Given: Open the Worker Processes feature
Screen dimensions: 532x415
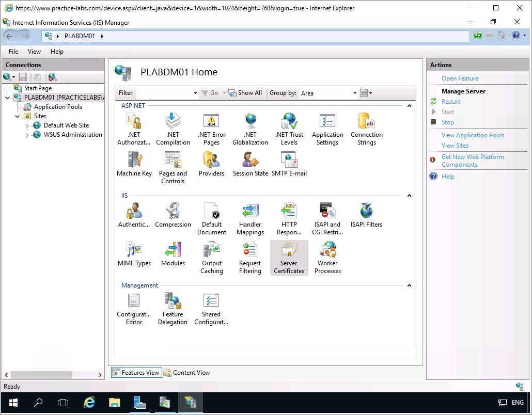Looking at the screenshot, I should 327,257.
